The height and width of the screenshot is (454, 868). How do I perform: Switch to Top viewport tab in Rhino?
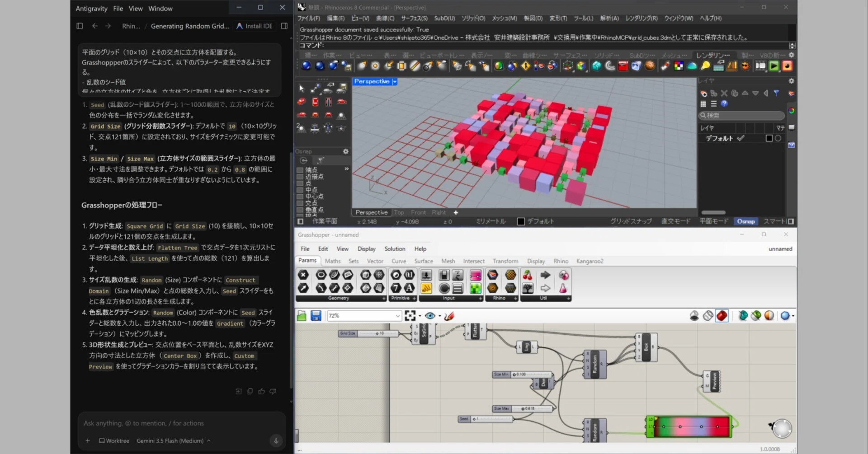tap(399, 213)
